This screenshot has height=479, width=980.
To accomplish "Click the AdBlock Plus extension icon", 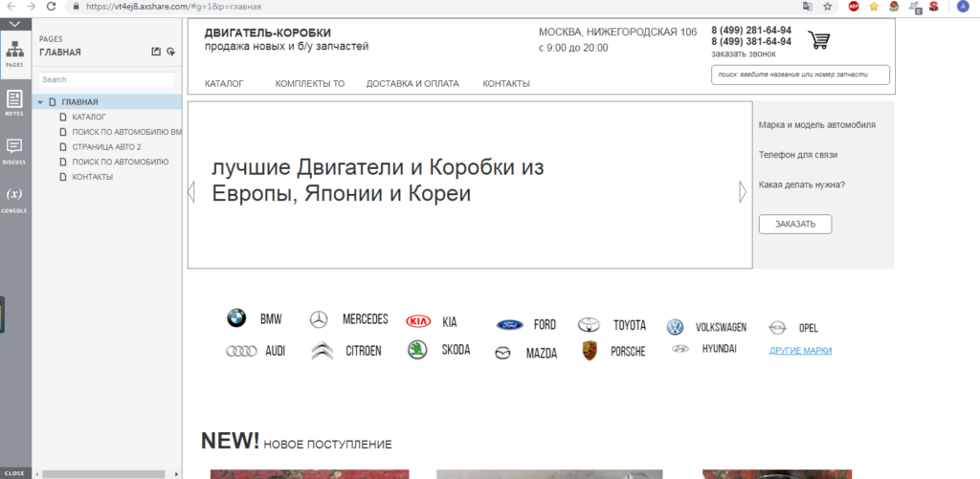I will (x=853, y=6).
